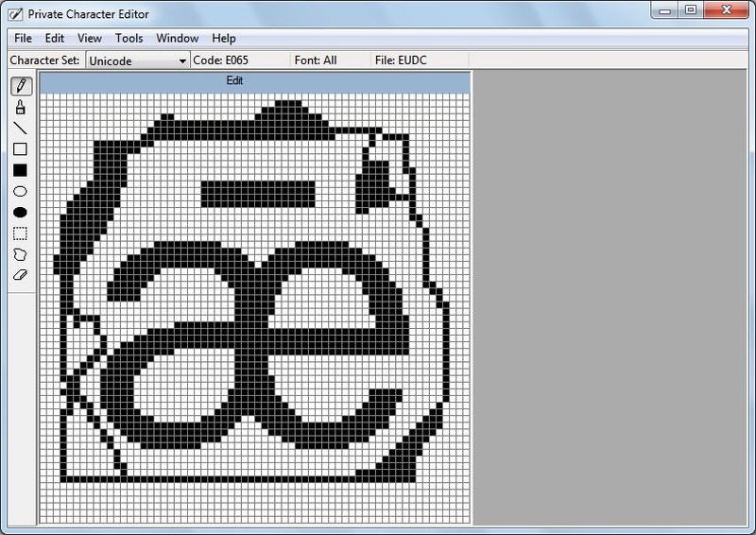Screen dimensions: 756x535
Task: Activate the Freeform Selection tool
Action: pos(20,254)
